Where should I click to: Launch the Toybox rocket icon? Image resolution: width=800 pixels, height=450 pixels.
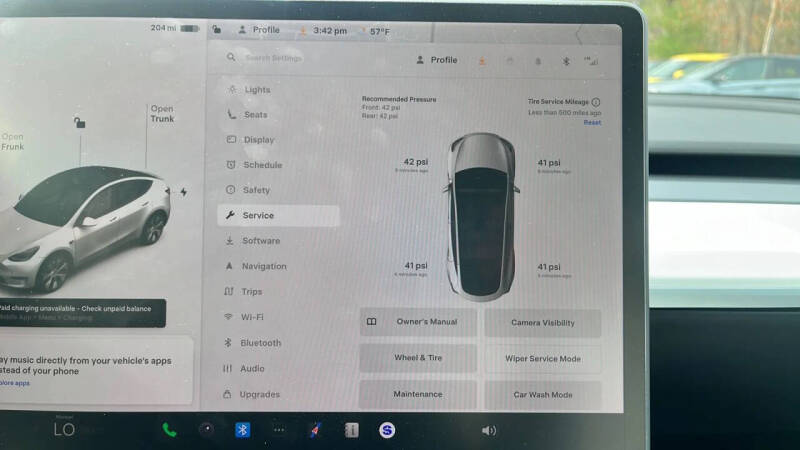point(315,430)
